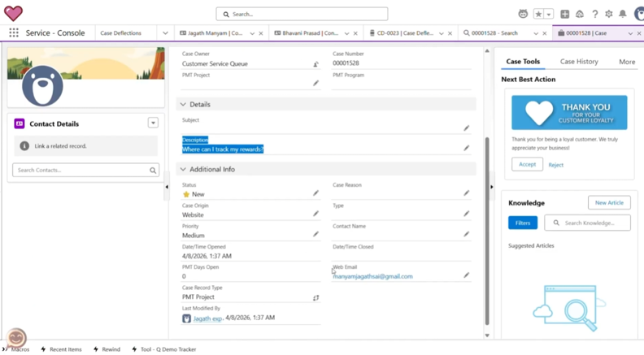The image size is (644, 355).
Task: Open manyamjagathsai@gmail.com email link
Action: 372,277
